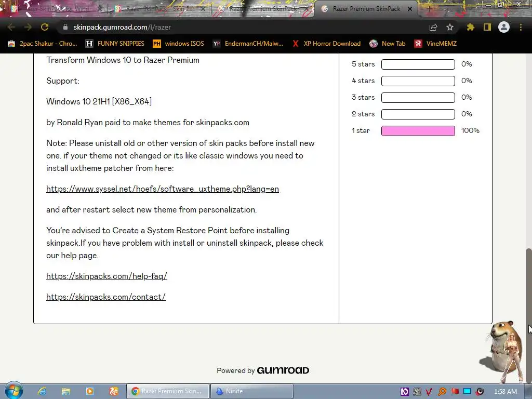Click the pink 1 star rating bar
The height and width of the screenshot is (399, 532).
coord(418,130)
